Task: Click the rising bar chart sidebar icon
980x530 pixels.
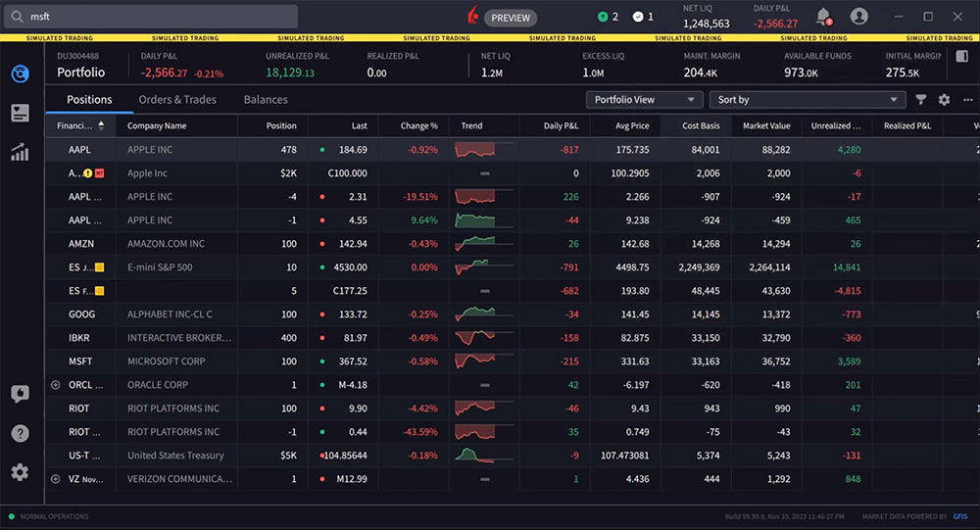Action: (20, 153)
